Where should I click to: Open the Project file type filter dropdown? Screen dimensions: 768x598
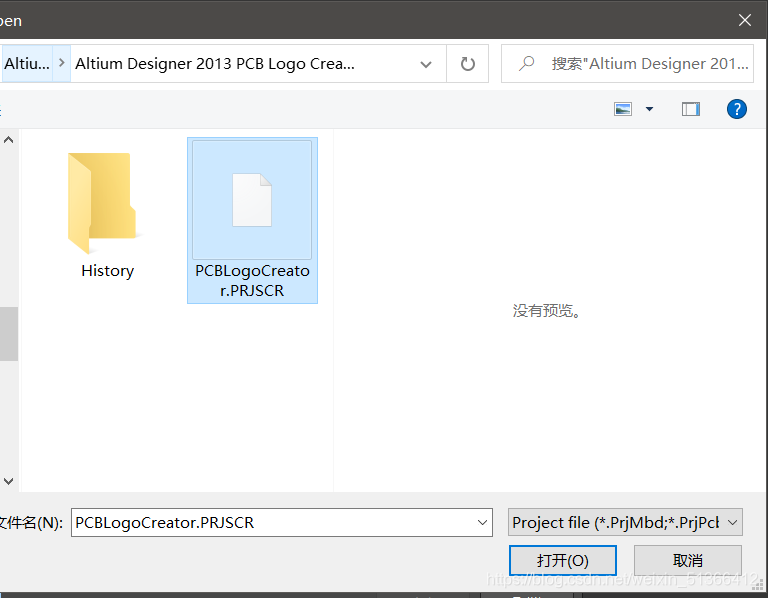click(x=625, y=523)
